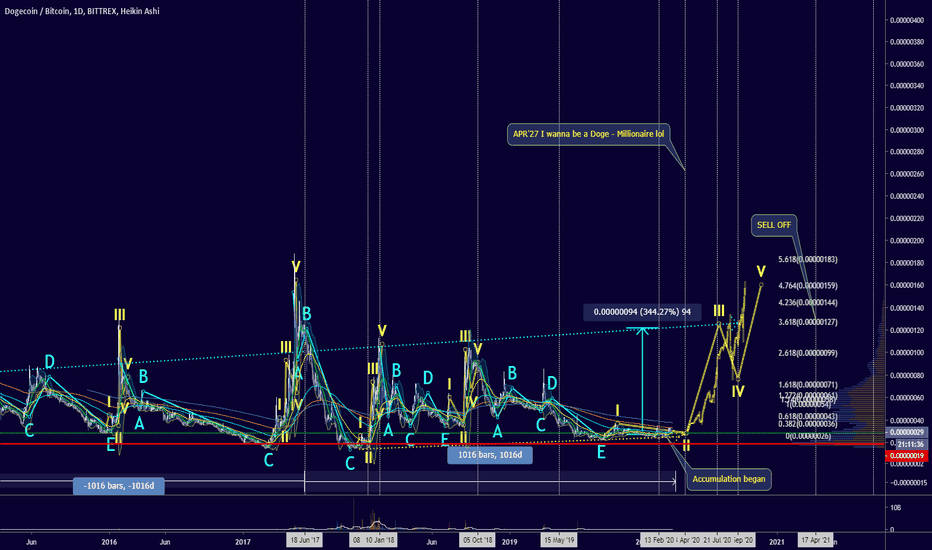Select the wave IV label near Sep '20

[x=738, y=391]
